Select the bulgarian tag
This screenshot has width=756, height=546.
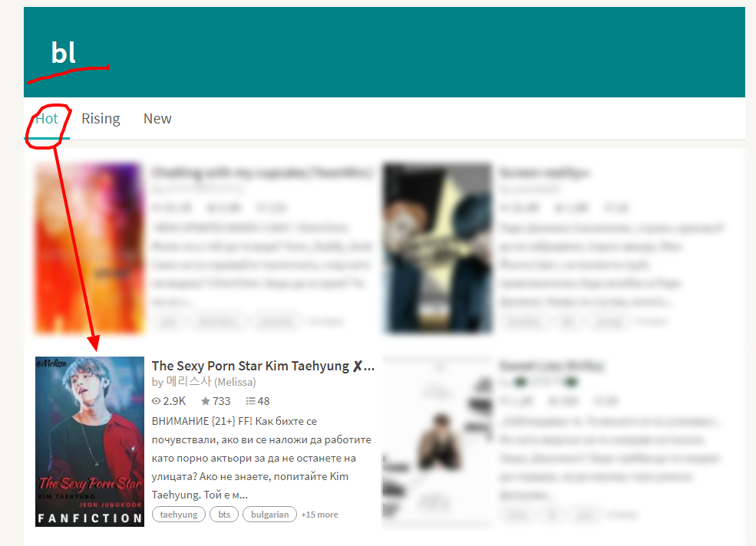(x=269, y=515)
